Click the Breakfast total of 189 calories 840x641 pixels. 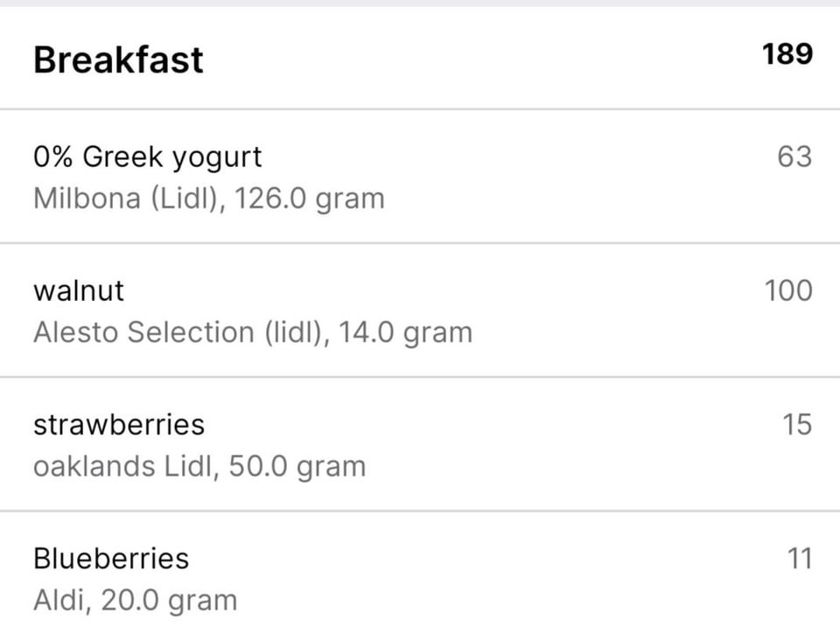(x=787, y=54)
